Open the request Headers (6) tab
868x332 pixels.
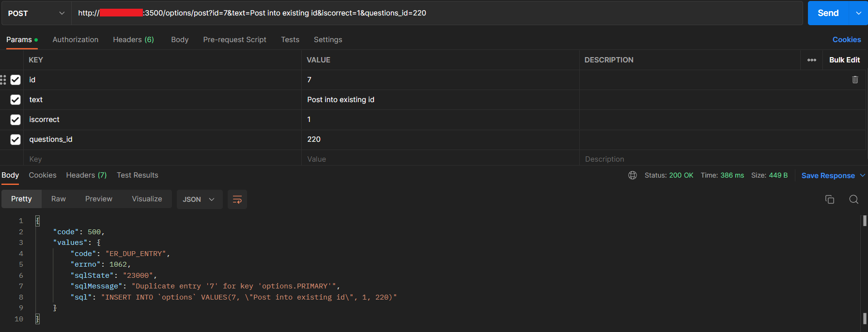[x=133, y=40]
